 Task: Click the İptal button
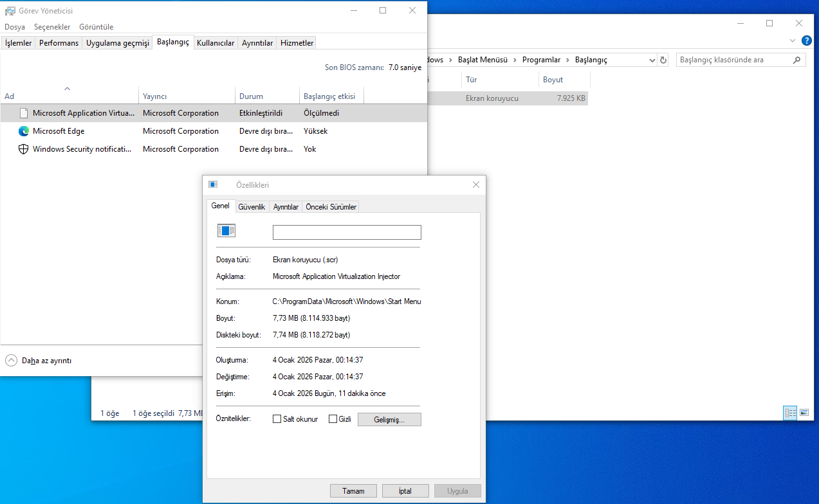tap(405, 491)
